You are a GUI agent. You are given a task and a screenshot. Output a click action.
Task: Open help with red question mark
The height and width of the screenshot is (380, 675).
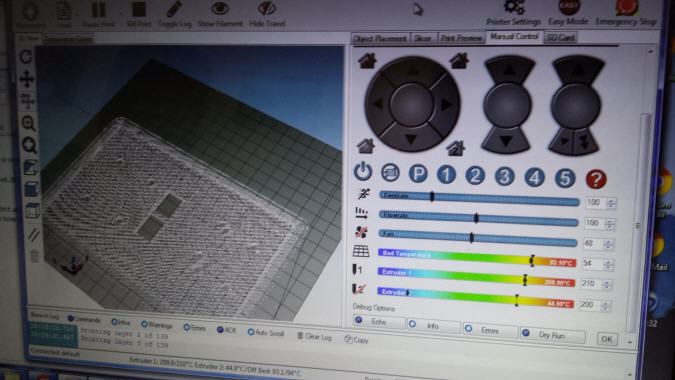coord(596,179)
